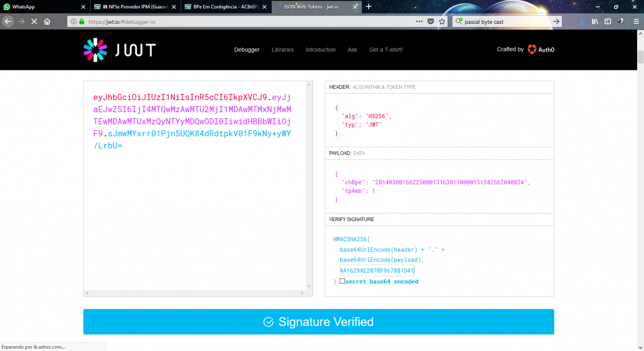
Task: Go back to previous page
Action: [x=8, y=21]
